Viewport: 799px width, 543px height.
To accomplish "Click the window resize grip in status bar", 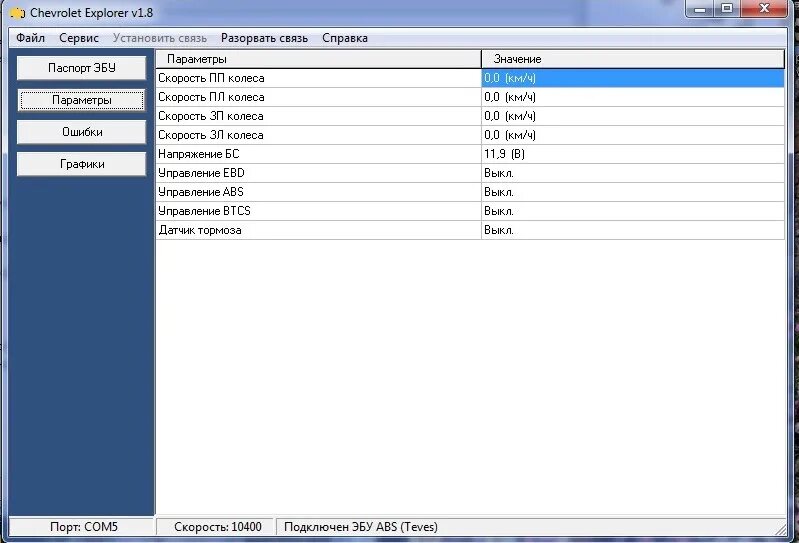I will [x=781, y=529].
